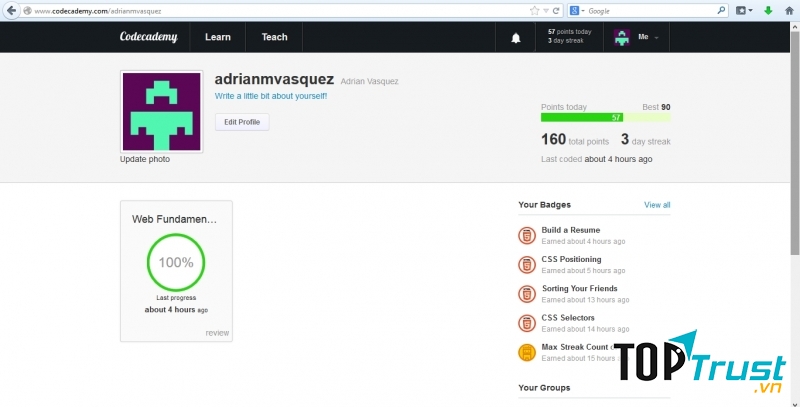Click View all badges link
The image size is (800, 407).
point(657,205)
